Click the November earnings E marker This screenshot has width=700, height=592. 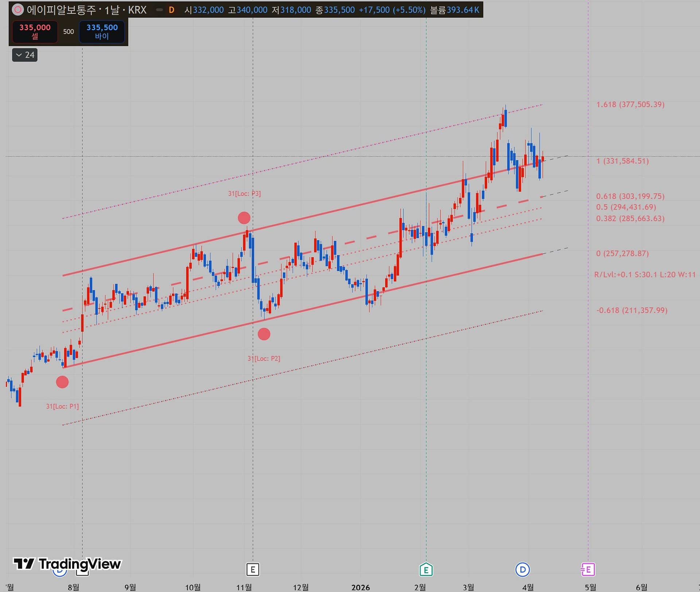tap(253, 569)
